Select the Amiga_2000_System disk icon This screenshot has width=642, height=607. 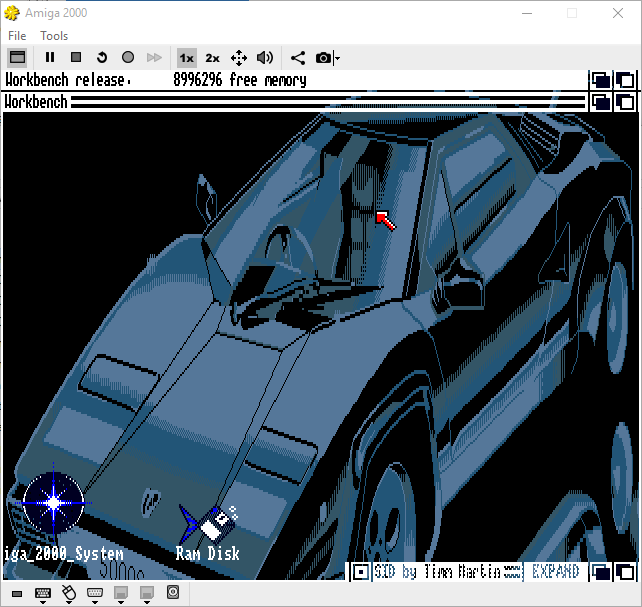coord(54,504)
